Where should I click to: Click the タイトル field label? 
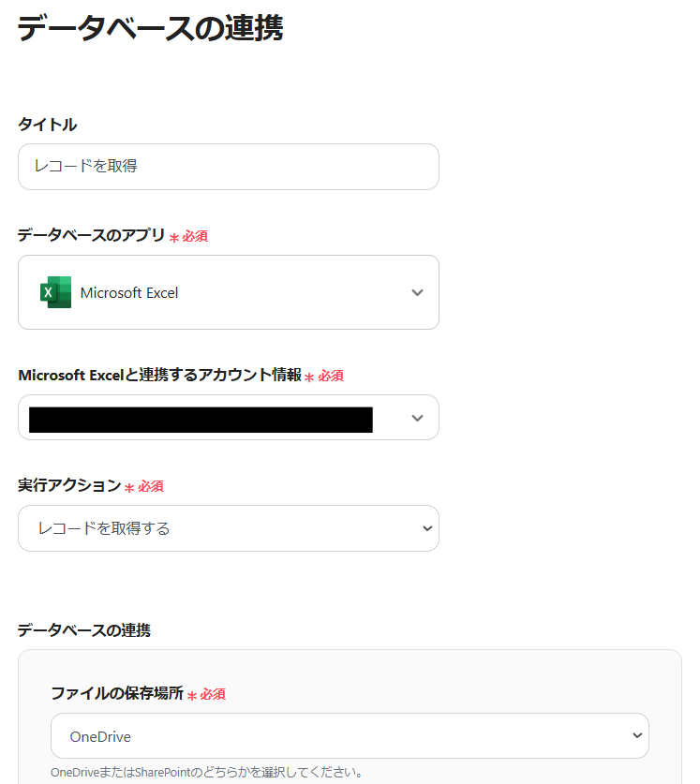[47, 125]
